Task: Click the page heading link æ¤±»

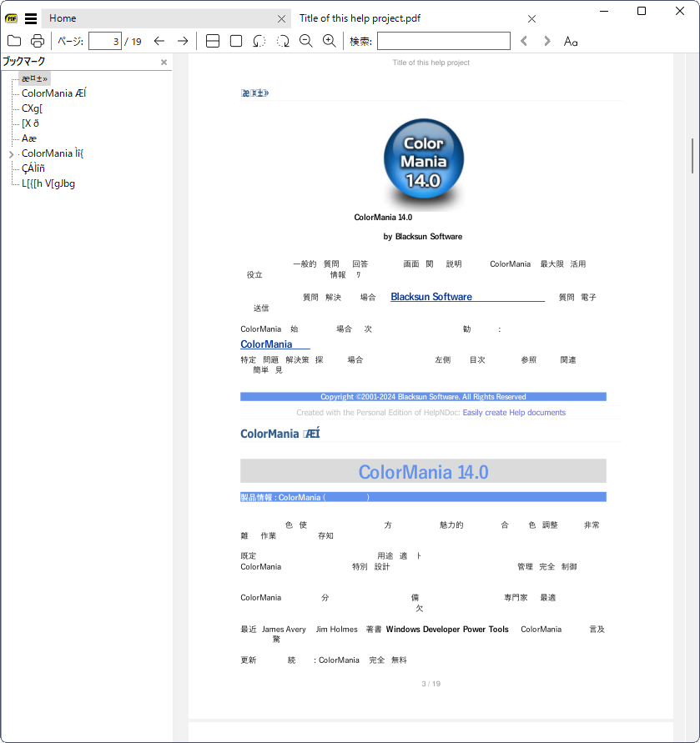Action: click(x=255, y=93)
